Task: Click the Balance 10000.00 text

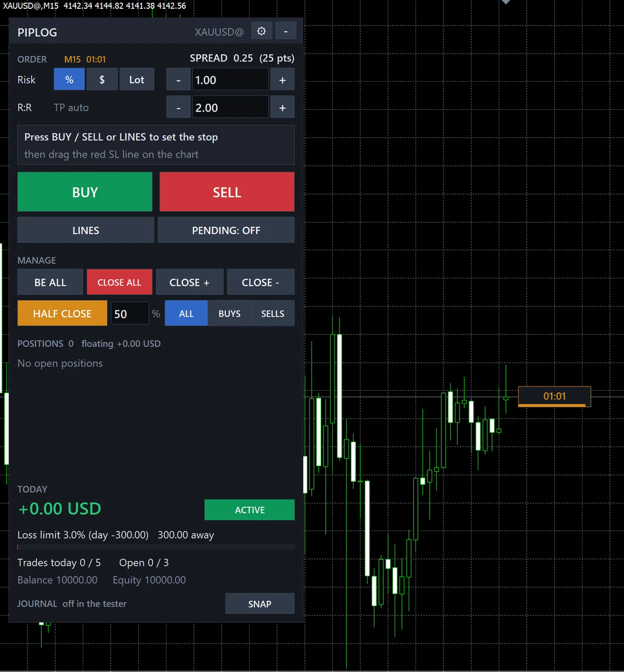Action: [57, 580]
